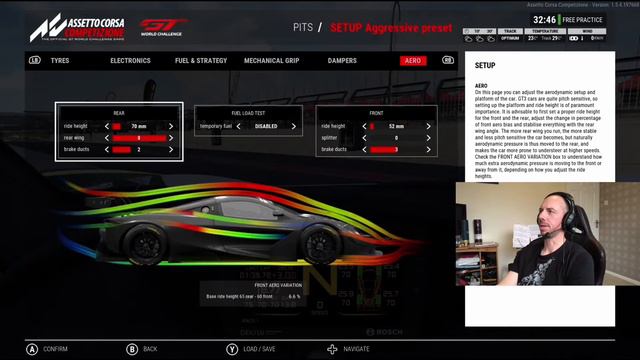Increase front splitter value
This screenshot has width=640, height=360.
click(x=429, y=138)
